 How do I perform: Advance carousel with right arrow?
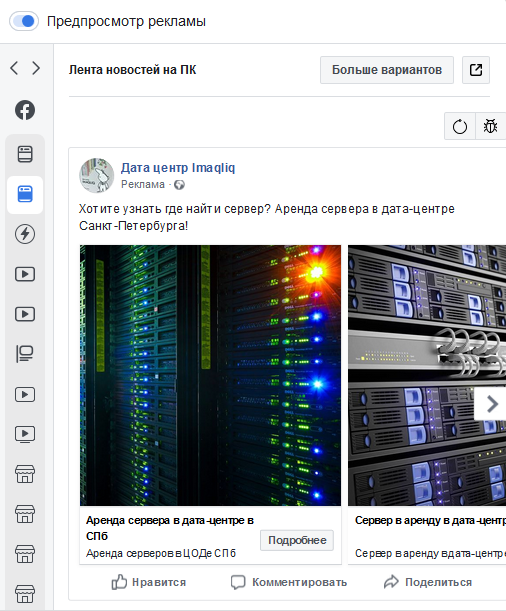[492, 404]
